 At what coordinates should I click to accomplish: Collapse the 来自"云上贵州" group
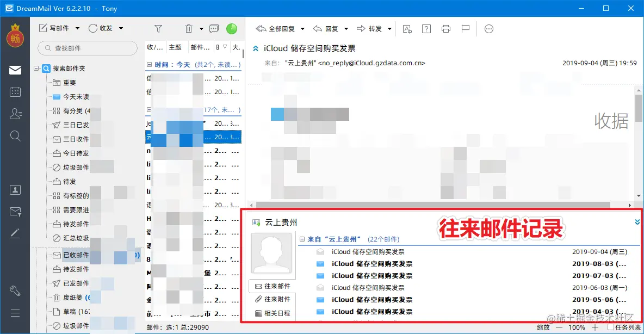click(302, 239)
